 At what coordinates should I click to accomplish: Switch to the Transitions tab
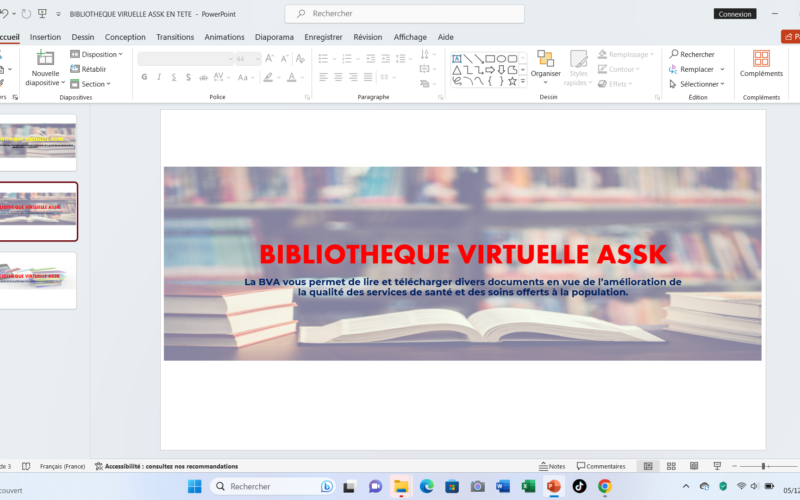[x=175, y=37]
